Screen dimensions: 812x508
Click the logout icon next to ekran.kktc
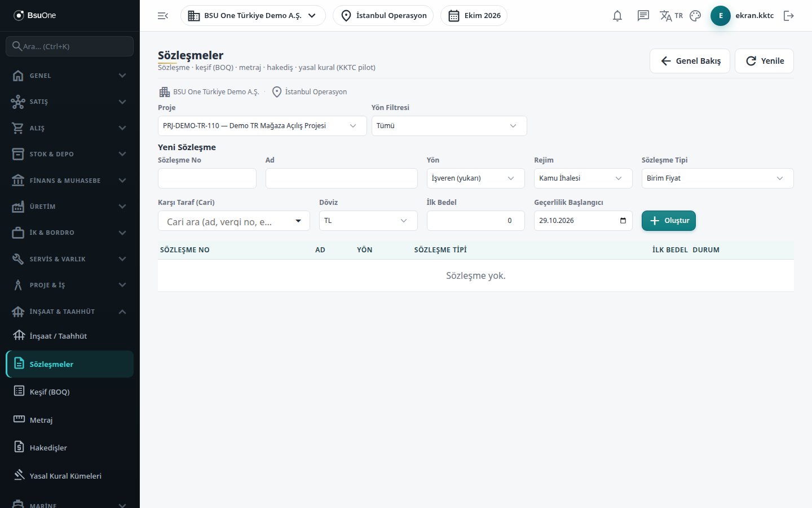789,16
